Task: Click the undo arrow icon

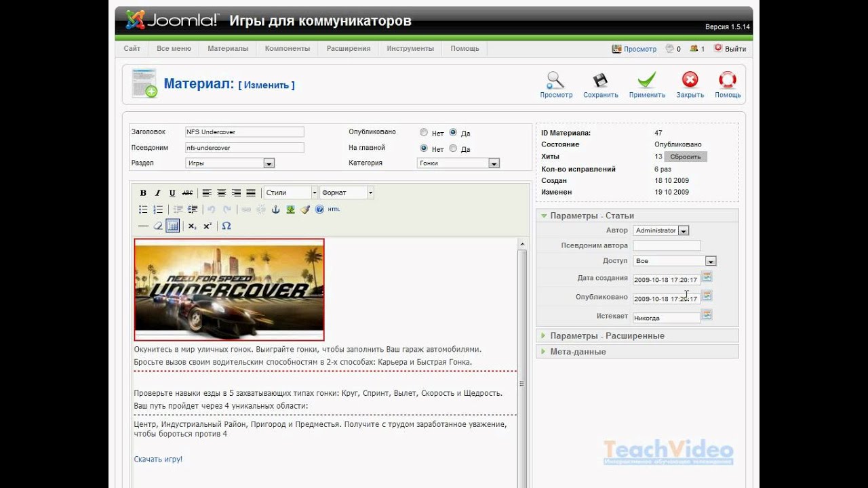Action: [x=212, y=209]
